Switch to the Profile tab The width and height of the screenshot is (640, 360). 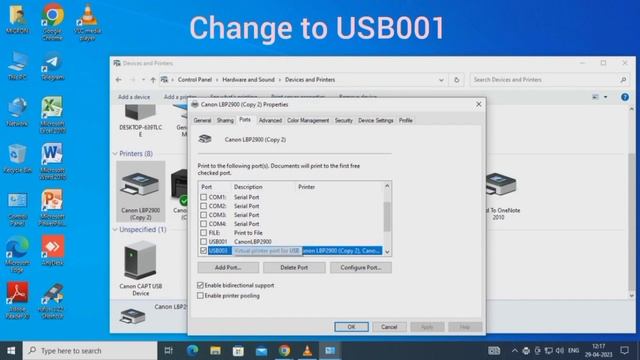click(406, 120)
